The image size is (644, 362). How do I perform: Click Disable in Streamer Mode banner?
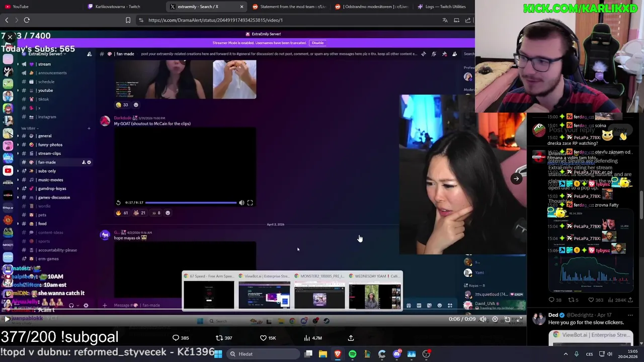pyautogui.click(x=317, y=43)
